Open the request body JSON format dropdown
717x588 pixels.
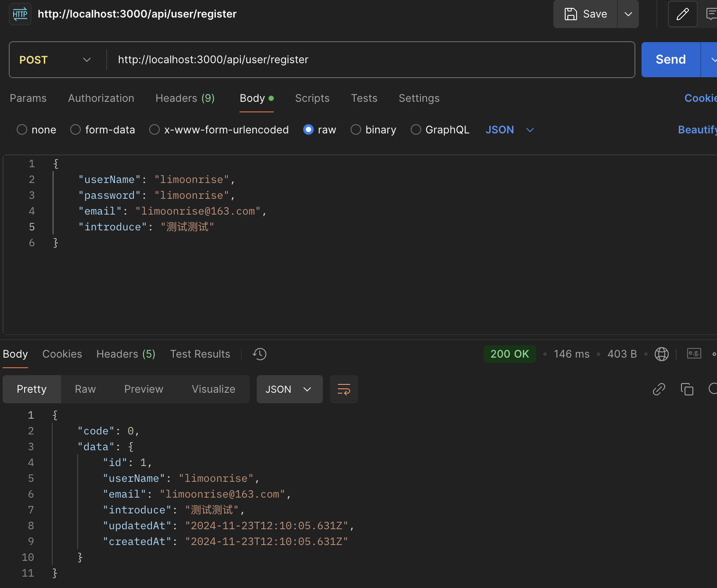point(510,130)
